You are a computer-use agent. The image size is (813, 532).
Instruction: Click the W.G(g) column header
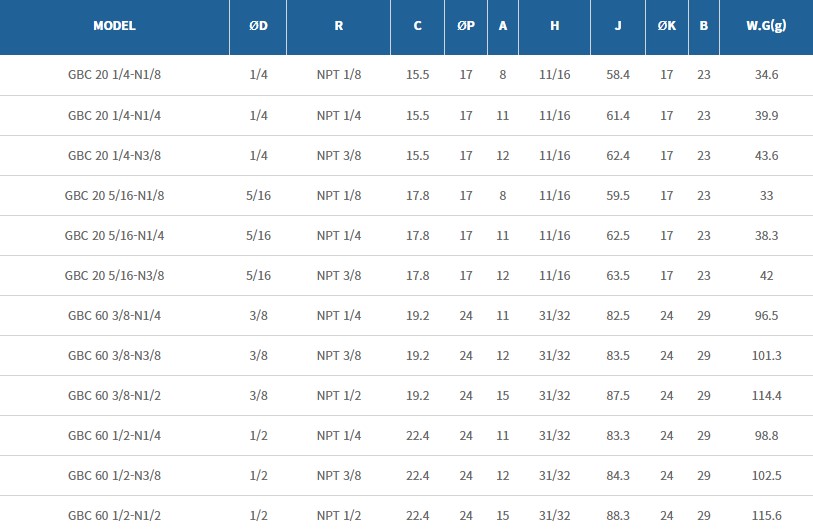(766, 26)
